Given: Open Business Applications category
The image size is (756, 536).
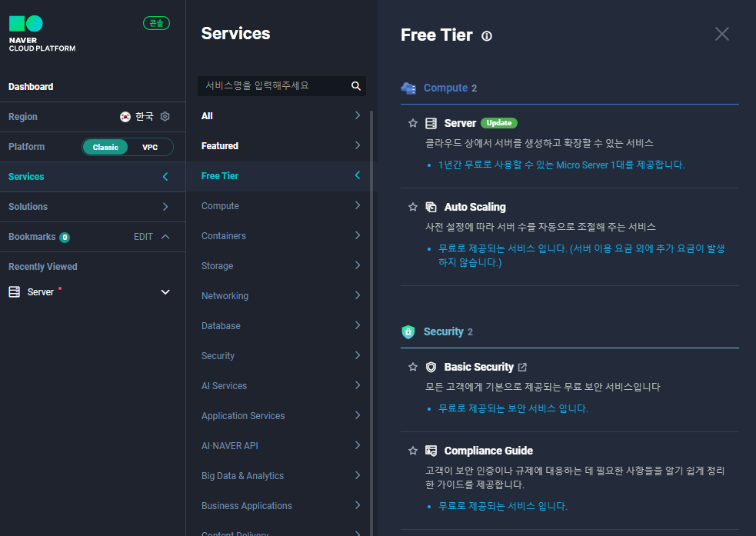Looking at the screenshot, I should (x=281, y=506).
